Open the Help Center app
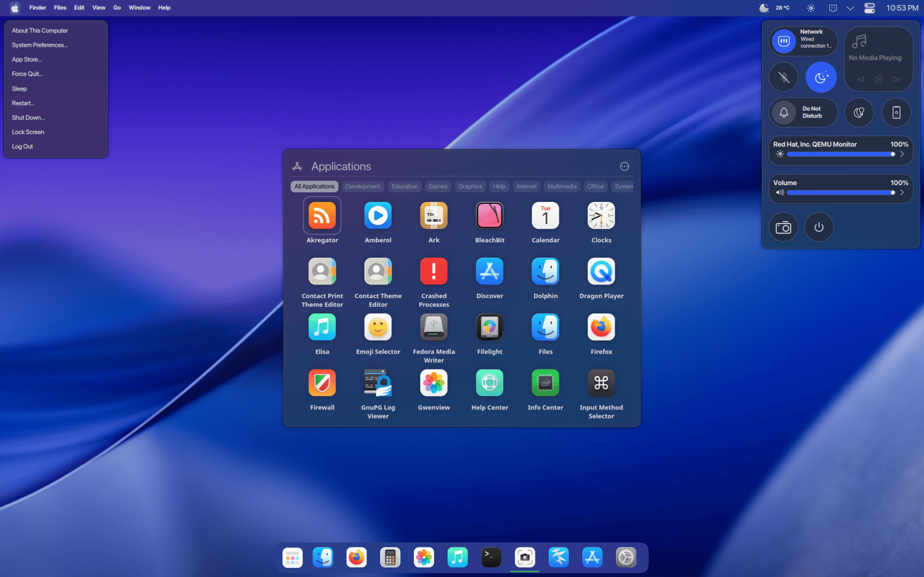Screen dimensions: 924x577 (x=490, y=383)
